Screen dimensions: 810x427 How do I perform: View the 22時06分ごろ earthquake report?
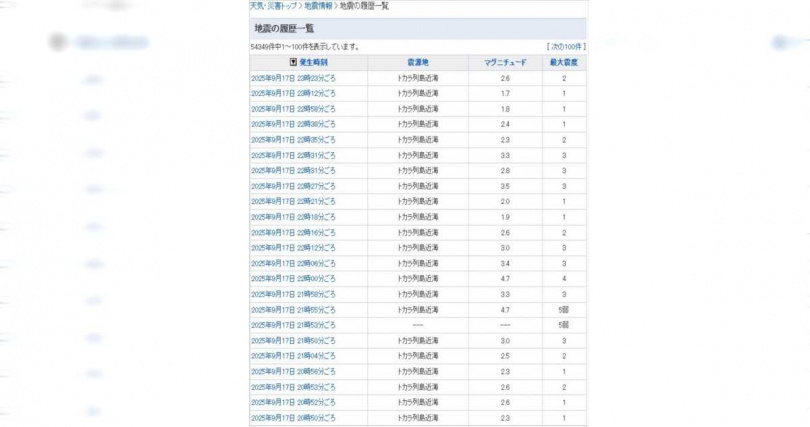tap(293, 263)
